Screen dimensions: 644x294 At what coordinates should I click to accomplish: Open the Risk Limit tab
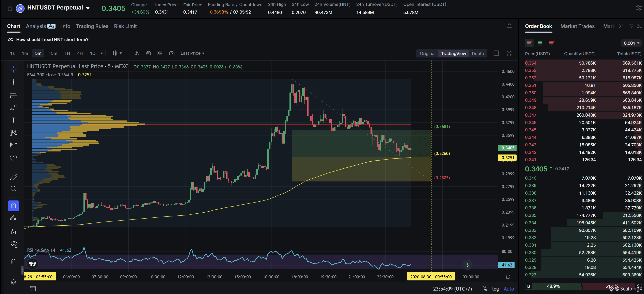(125, 26)
